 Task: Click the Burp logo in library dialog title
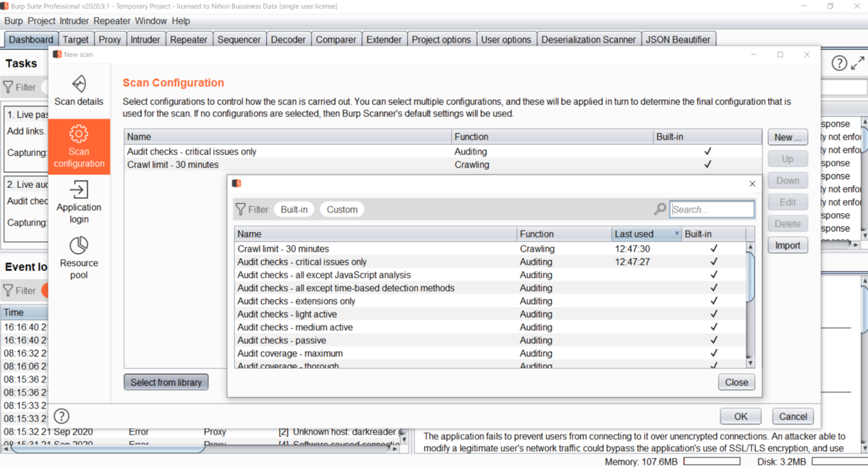coord(236,184)
